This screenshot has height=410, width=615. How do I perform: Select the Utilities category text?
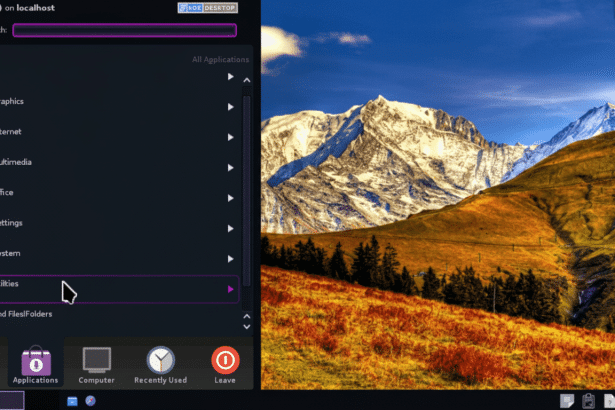(x=9, y=283)
